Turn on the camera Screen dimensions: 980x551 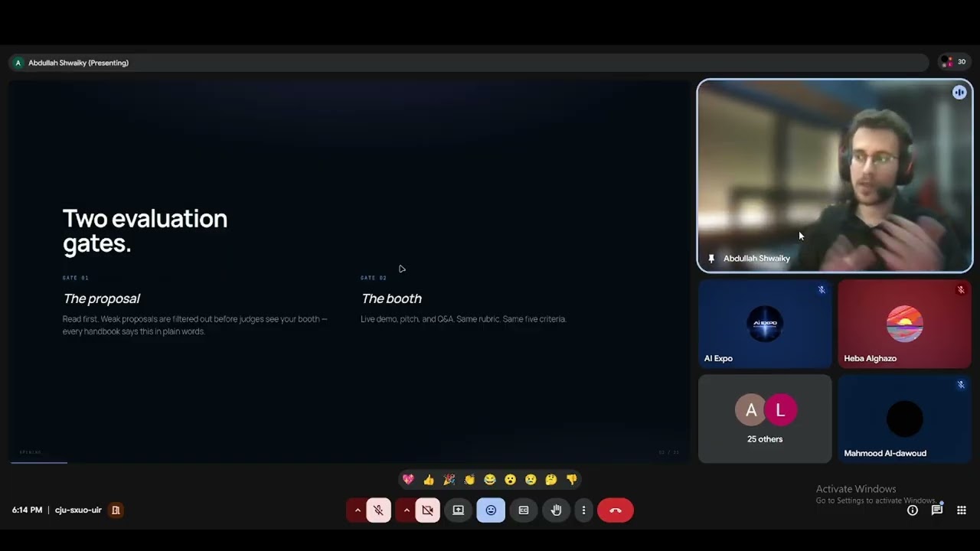tap(427, 510)
